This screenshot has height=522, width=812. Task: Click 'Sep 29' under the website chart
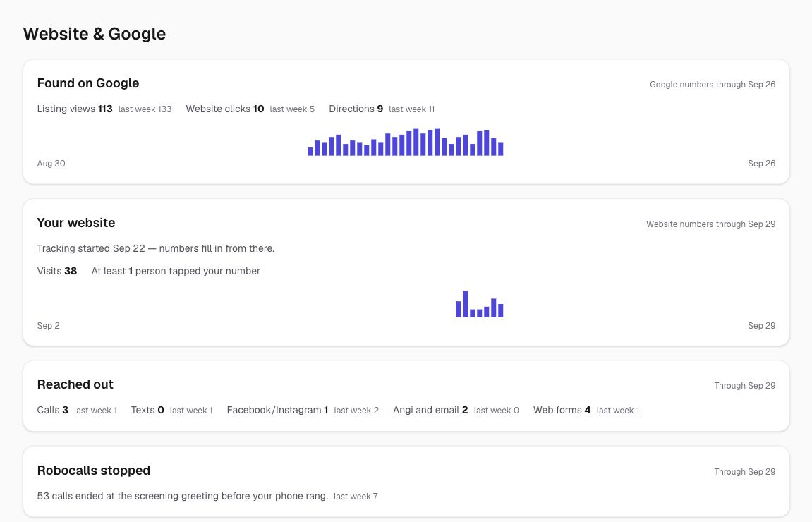pyautogui.click(x=761, y=326)
